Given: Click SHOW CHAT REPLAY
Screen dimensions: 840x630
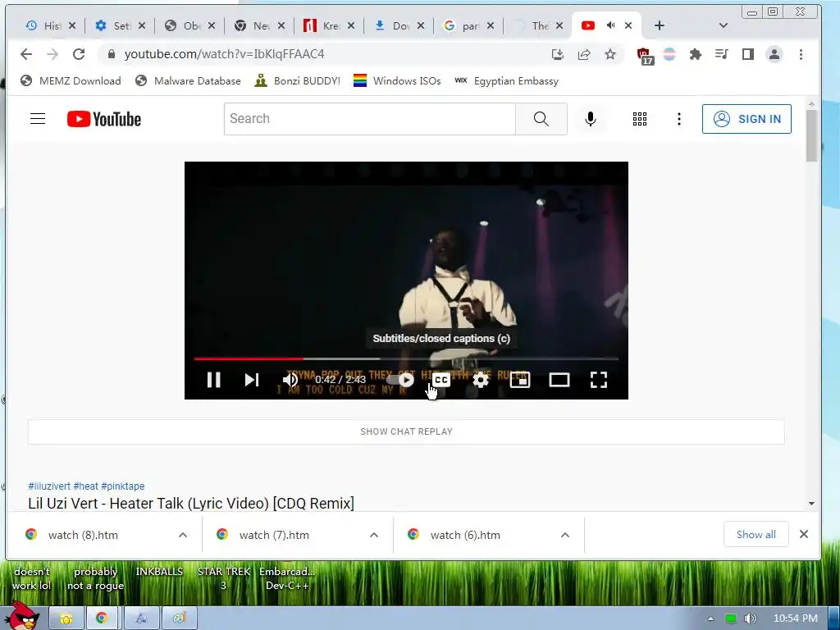Looking at the screenshot, I should point(406,431).
